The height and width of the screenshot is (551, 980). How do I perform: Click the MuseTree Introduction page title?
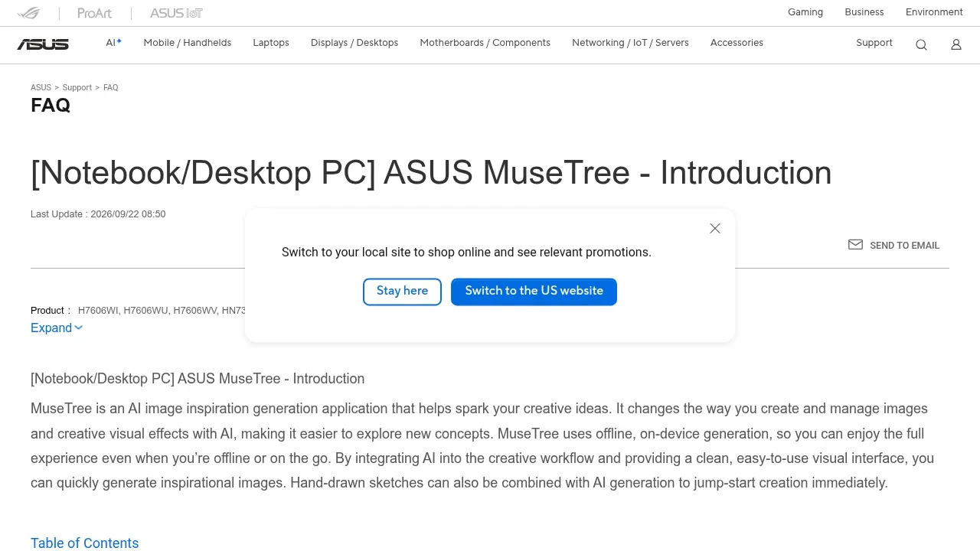pyautogui.click(x=431, y=173)
